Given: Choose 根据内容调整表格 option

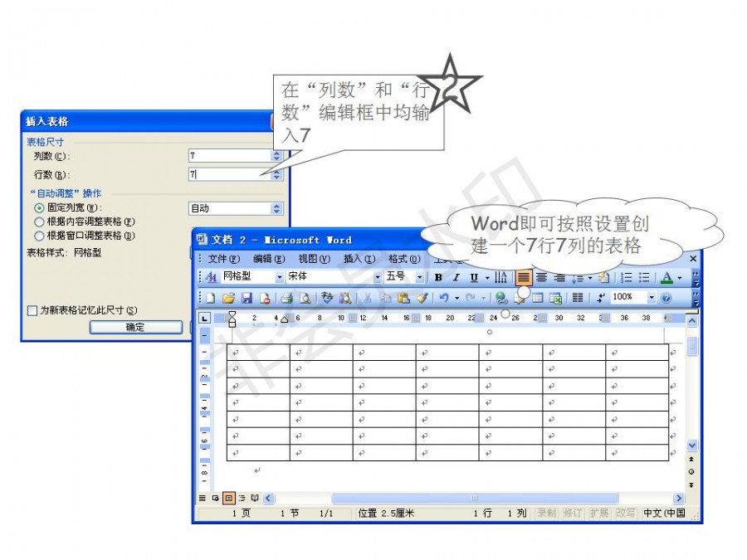Looking at the screenshot, I should click(x=39, y=222).
